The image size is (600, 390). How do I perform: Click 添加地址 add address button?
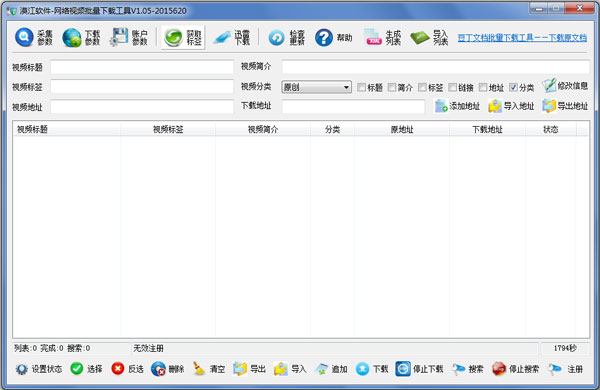pyautogui.click(x=457, y=106)
